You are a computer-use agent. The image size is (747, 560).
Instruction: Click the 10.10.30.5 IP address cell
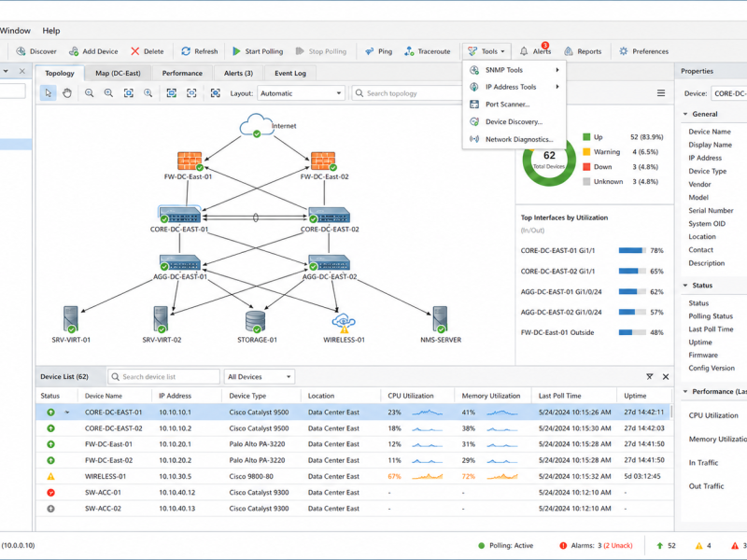point(176,476)
